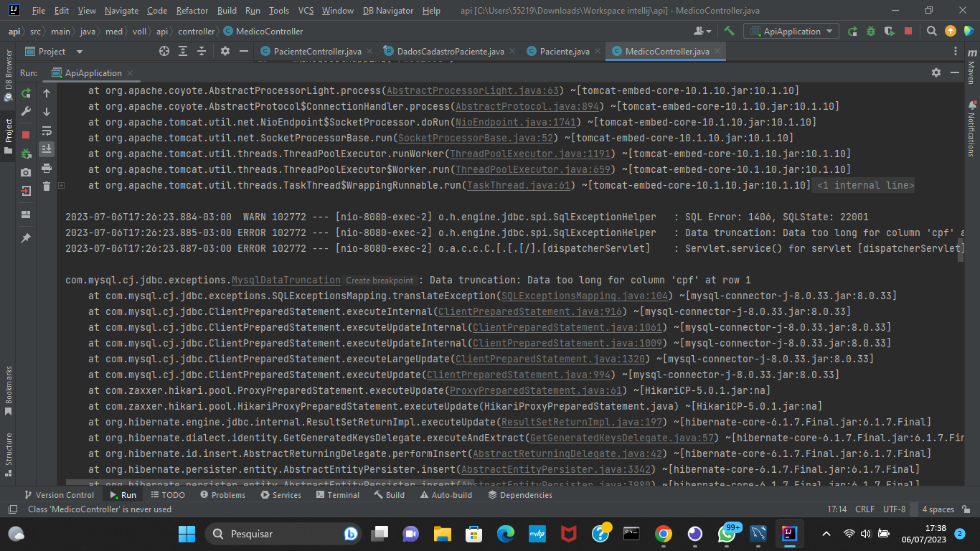Open Services tool window
Image resolution: width=980 pixels, height=551 pixels.
(281, 495)
